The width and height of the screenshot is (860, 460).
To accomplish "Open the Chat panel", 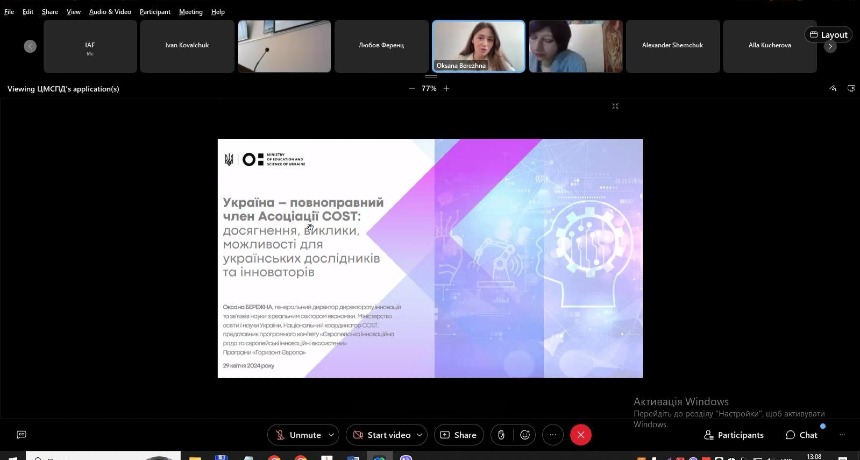I will pyautogui.click(x=802, y=435).
